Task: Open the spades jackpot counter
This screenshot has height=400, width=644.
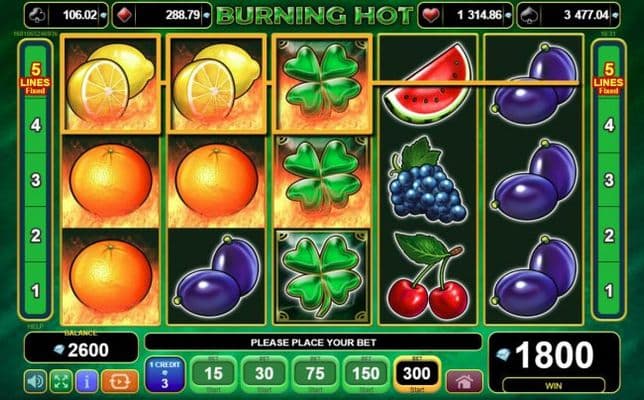Action: tap(568, 15)
